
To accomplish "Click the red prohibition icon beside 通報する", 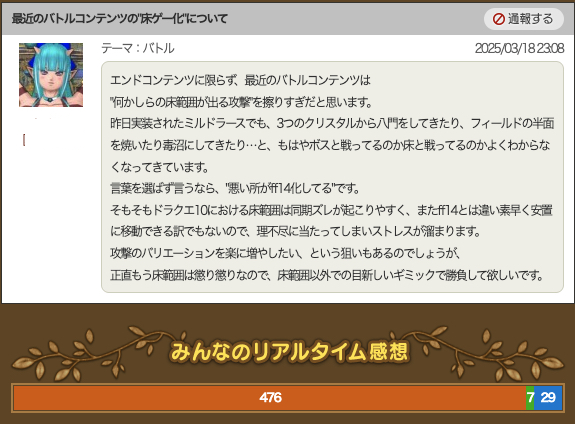I will click(x=498, y=19).
